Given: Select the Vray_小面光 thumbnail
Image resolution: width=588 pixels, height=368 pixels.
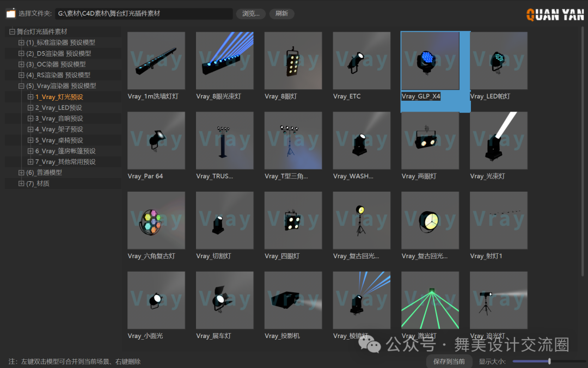Looking at the screenshot, I should click(x=156, y=300).
